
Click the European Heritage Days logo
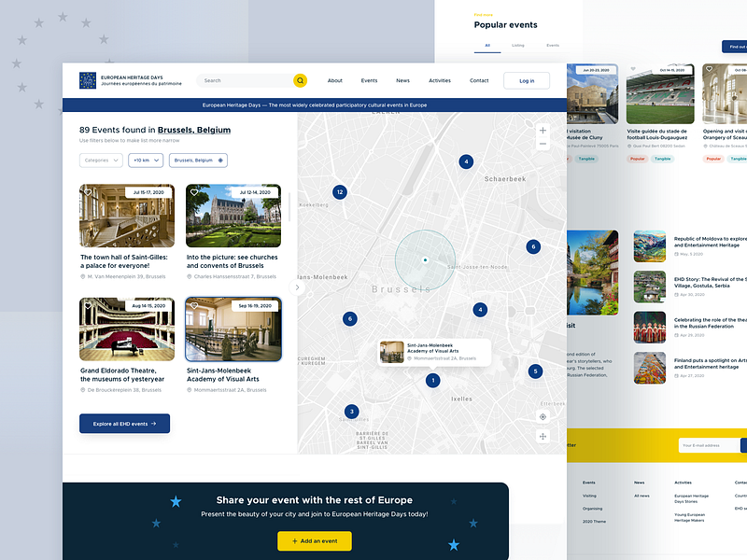coord(88,80)
